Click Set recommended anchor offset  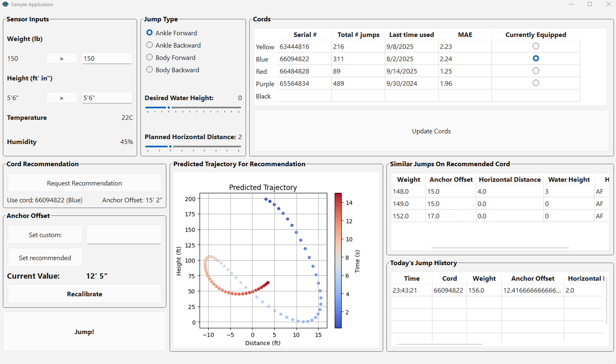[x=45, y=257]
